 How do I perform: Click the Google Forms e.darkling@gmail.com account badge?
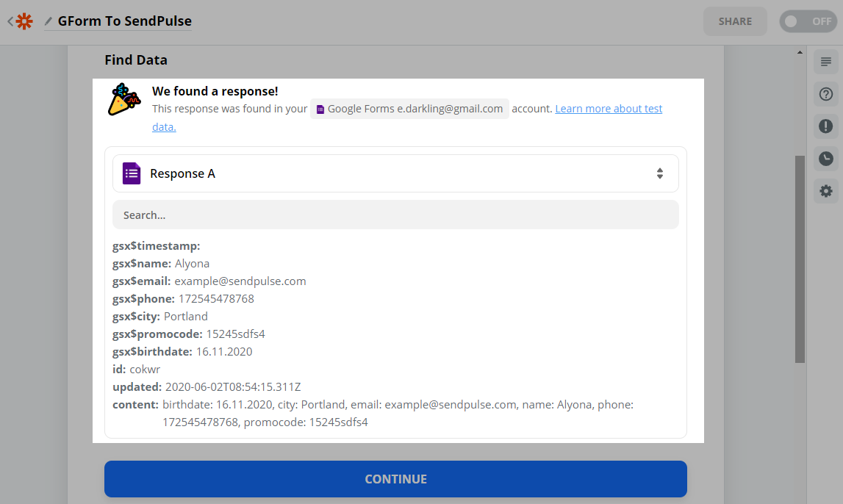click(409, 109)
